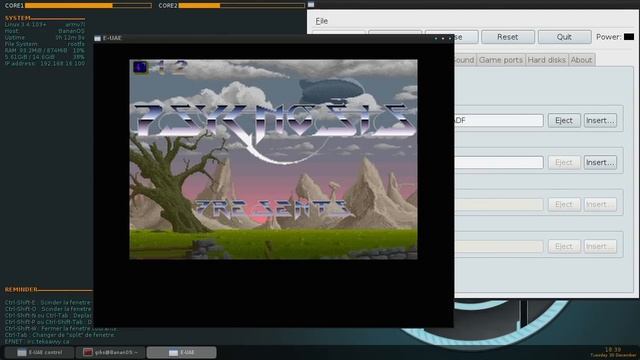
Task: Click the SYSTEM heading in the monitor
Action: (x=18, y=18)
